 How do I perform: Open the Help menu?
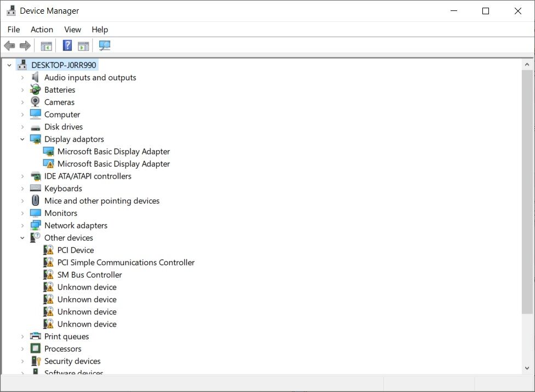tap(100, 30)
